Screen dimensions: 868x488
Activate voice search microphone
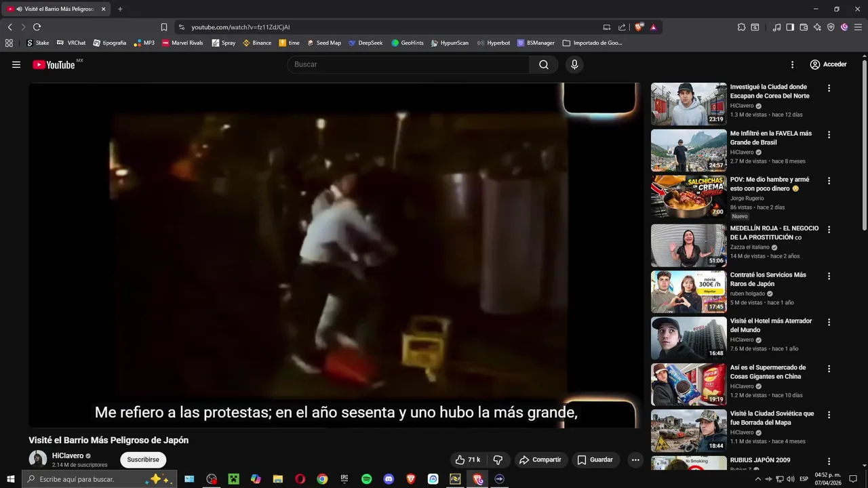tap(574, 64)
